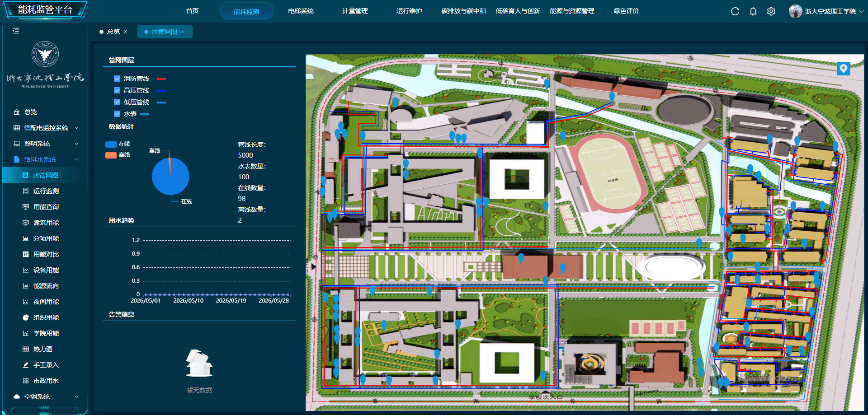The height and width of the screenshot is (415, 868).
Task: Close the 总览 page tab
Action: click(125, 32)
